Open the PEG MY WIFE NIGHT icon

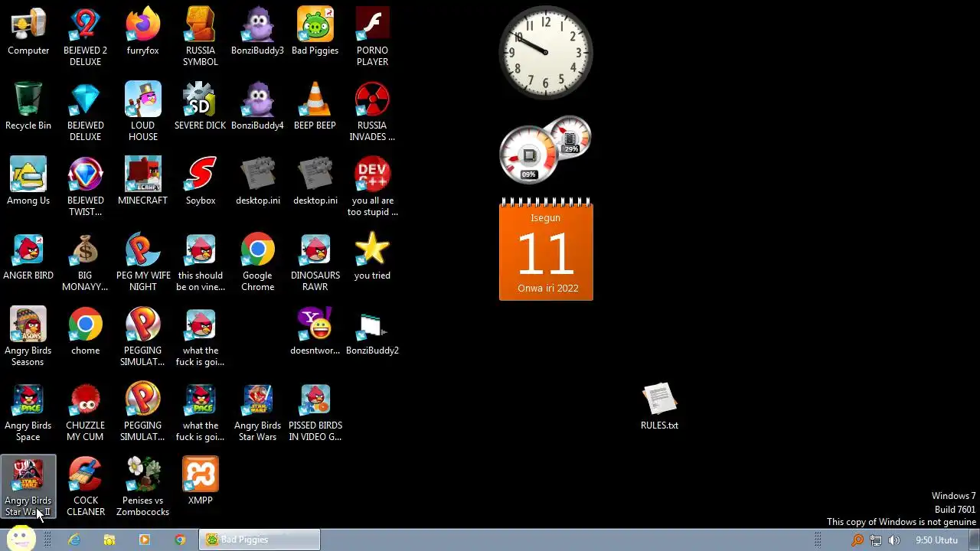(143, 262)
